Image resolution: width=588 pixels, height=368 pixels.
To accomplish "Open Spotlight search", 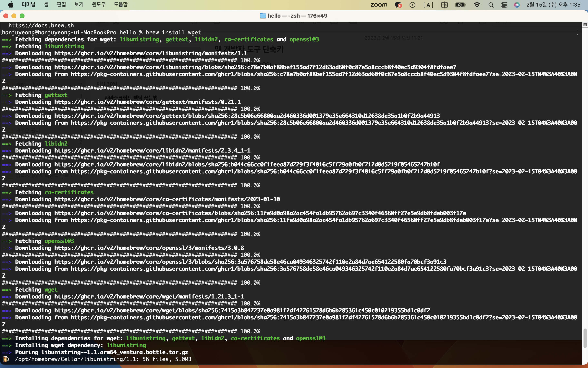I will coord(491,5).
